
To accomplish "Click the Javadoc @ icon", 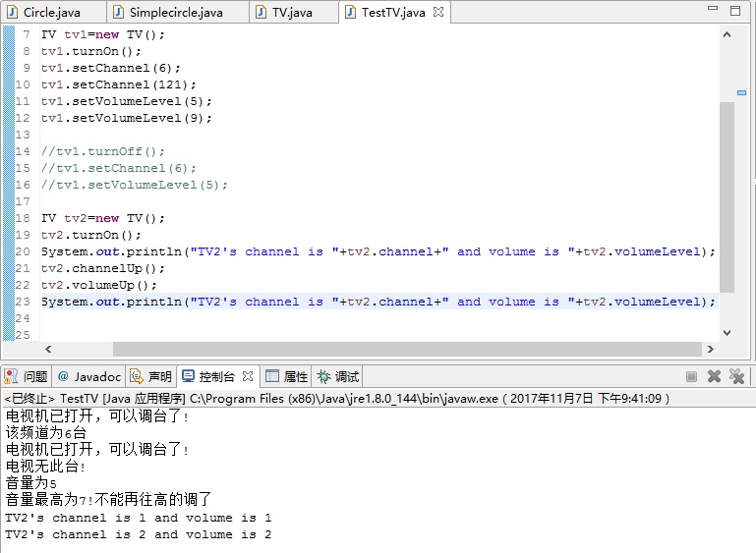I will point(63,376).
